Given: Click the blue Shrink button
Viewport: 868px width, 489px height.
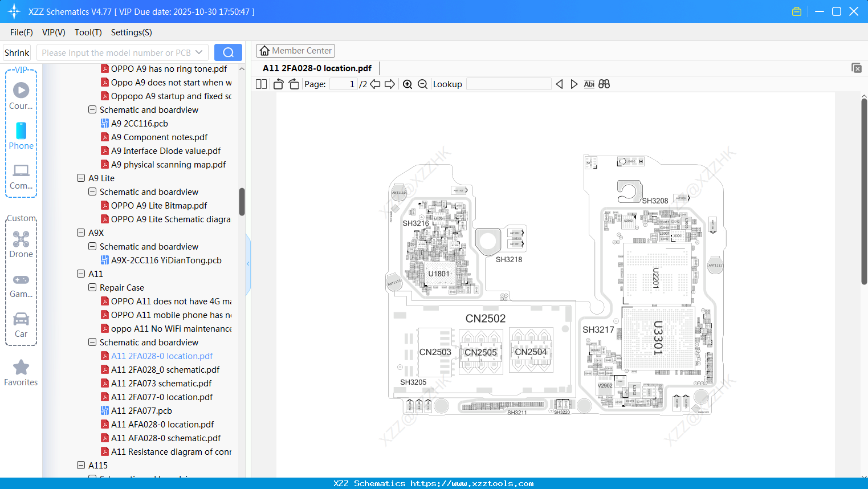Looking at the screenshot, I should pos(17,52).
